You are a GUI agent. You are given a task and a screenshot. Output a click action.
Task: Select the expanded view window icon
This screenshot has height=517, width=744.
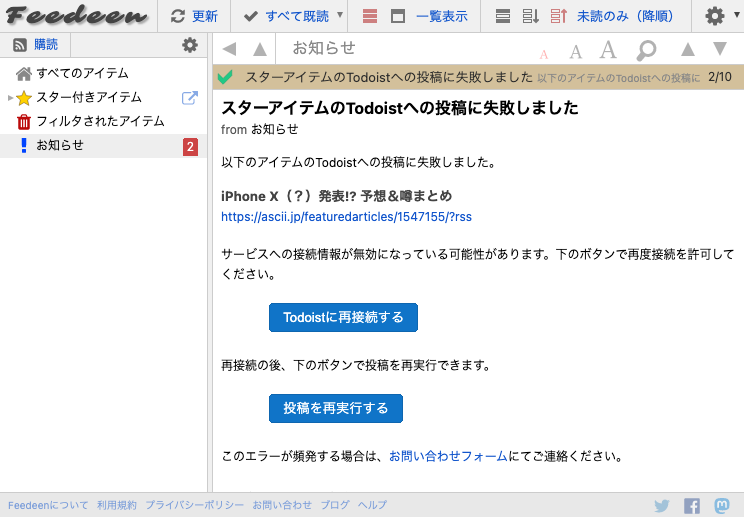pyautogui.click(x=398, y=17)
